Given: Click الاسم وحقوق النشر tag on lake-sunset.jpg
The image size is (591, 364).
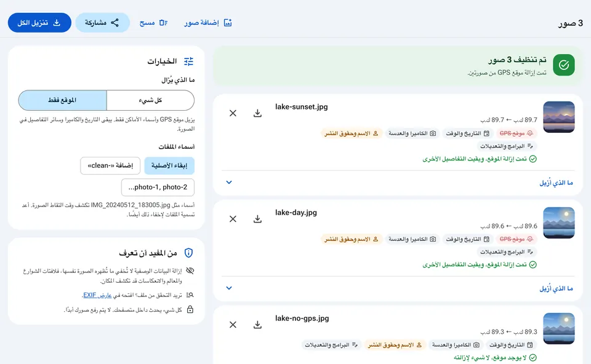Looking at the screenshot, I should [352, 133].
